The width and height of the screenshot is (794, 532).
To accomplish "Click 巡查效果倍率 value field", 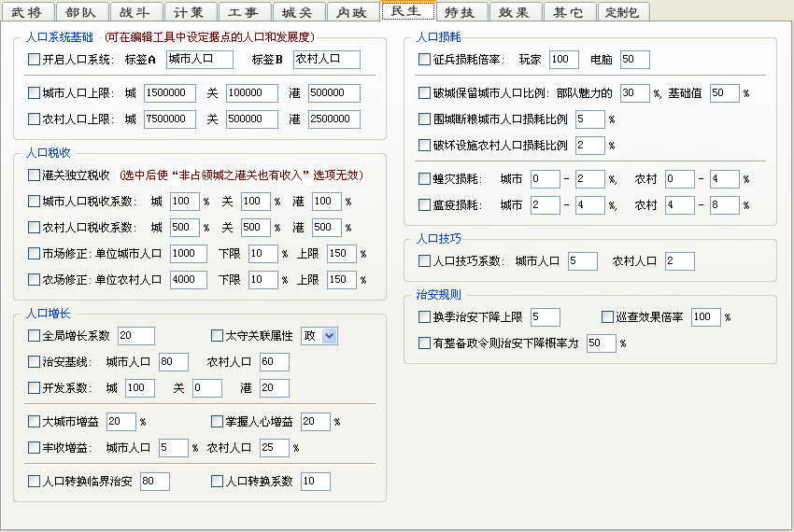I will tap(706, 317).
